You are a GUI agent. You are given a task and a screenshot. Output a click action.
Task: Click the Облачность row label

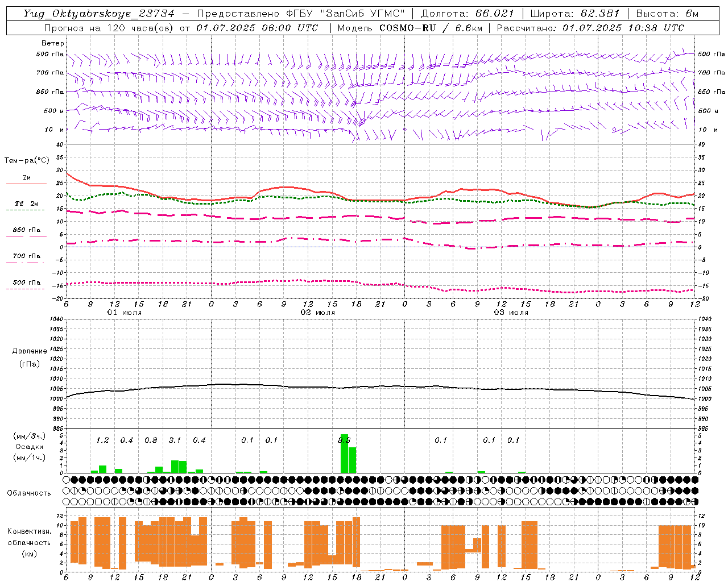point(29,493)
